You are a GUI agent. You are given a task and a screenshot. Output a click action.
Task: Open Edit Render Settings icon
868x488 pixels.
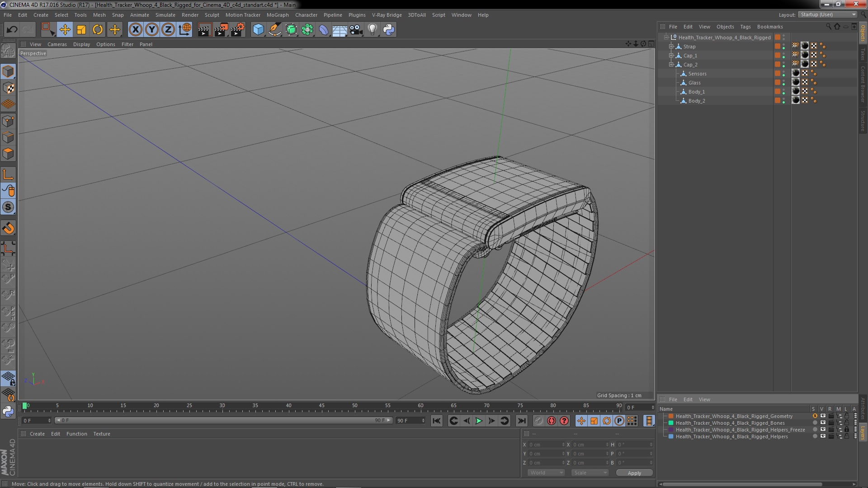coord(238,30)
